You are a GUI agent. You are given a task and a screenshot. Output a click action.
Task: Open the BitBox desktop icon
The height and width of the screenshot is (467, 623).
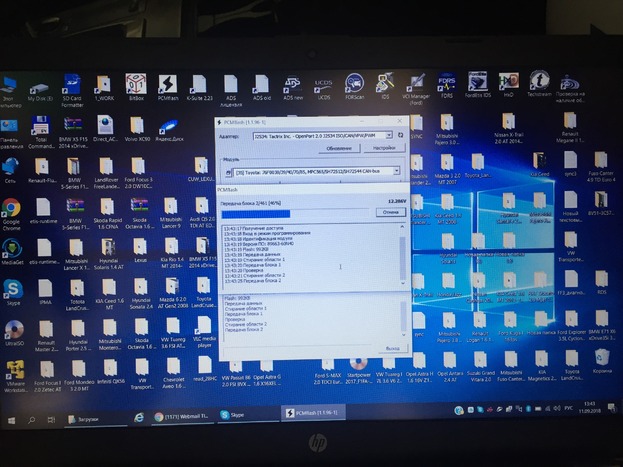135,84
